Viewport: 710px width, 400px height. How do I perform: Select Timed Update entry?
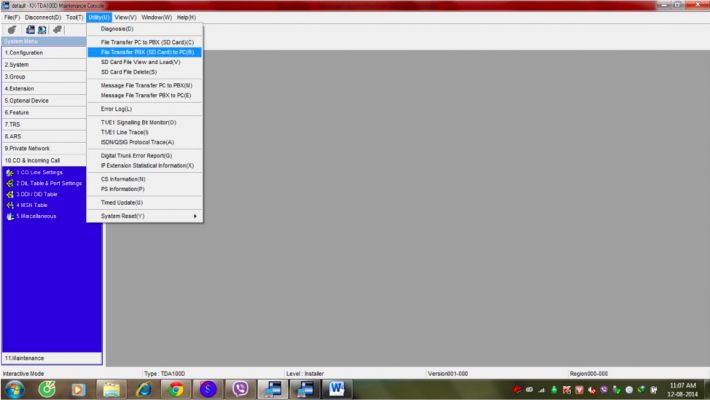145,202
